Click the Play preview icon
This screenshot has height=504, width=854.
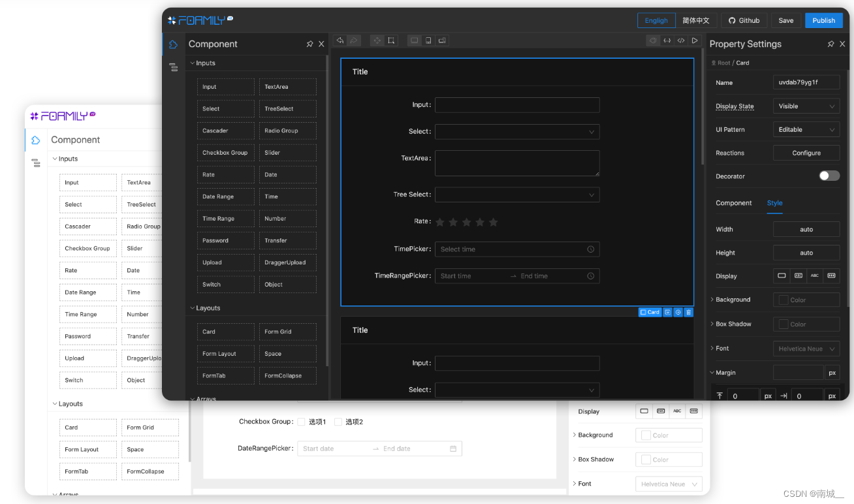tap(695, 40)
